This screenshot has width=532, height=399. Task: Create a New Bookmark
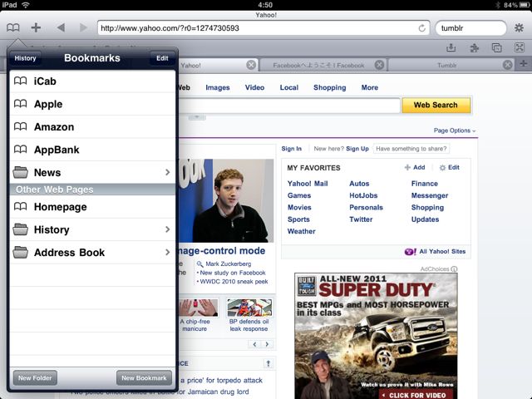pyautogui.click(x=144, y=377)
